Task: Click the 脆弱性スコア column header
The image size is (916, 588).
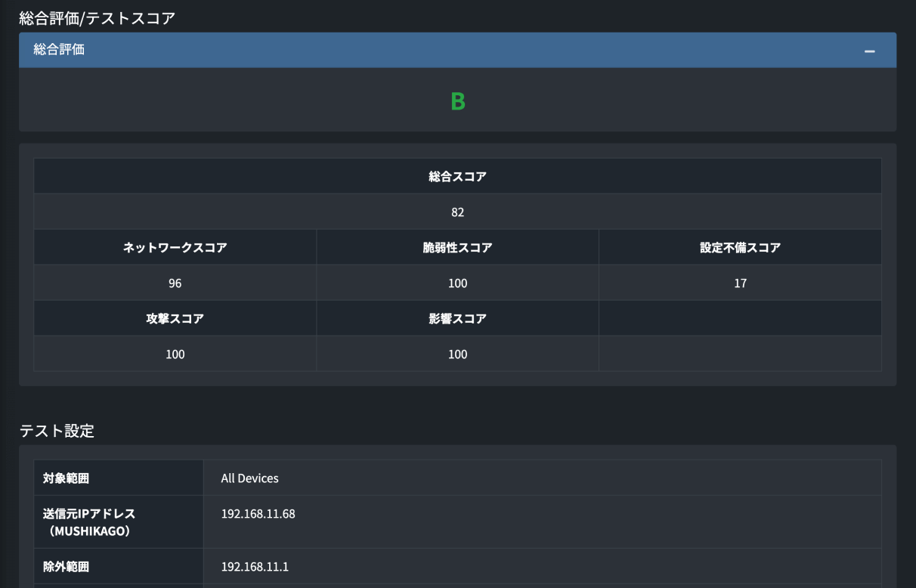Action: click(x=456, y=247)
